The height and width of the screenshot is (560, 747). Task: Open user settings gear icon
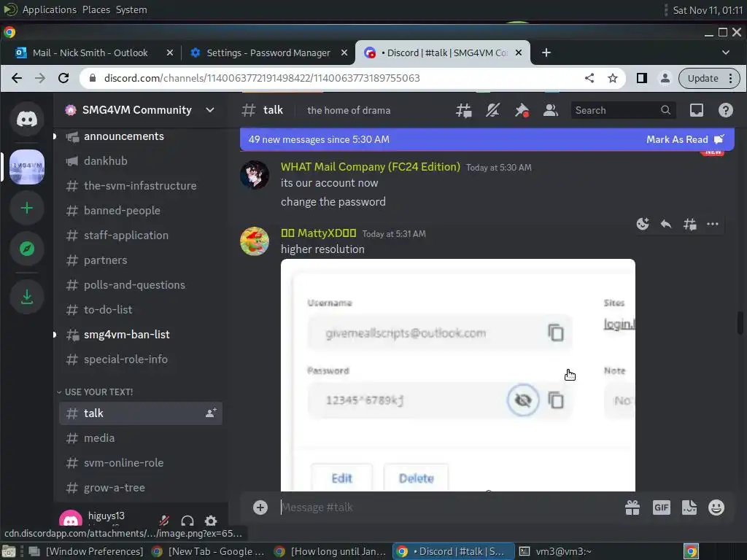pos(211,521)
